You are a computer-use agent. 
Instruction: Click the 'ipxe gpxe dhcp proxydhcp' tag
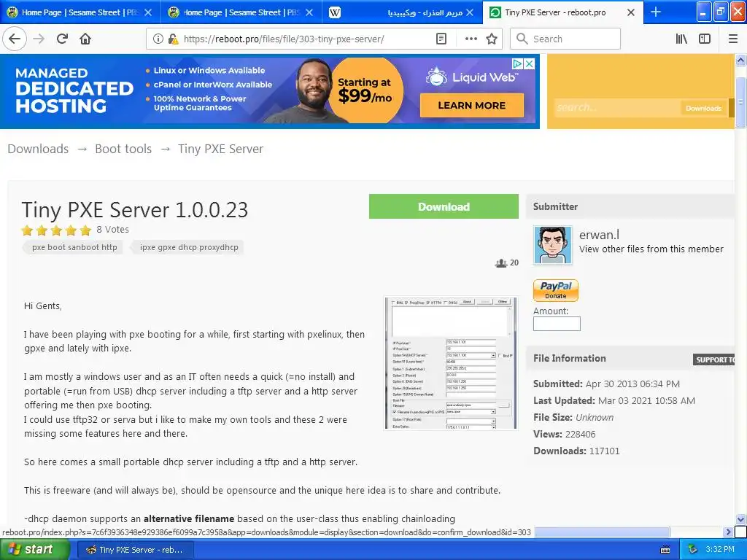(189, 247)
